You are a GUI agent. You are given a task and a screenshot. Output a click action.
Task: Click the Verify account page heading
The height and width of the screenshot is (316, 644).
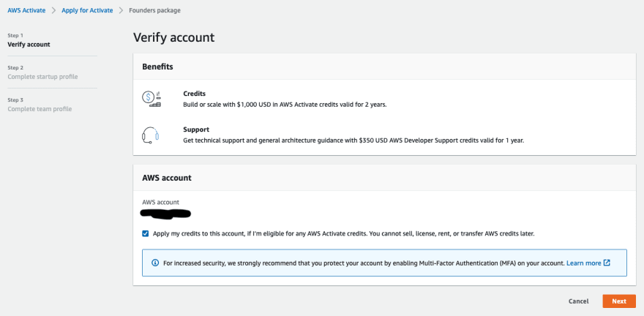point(173,37)
